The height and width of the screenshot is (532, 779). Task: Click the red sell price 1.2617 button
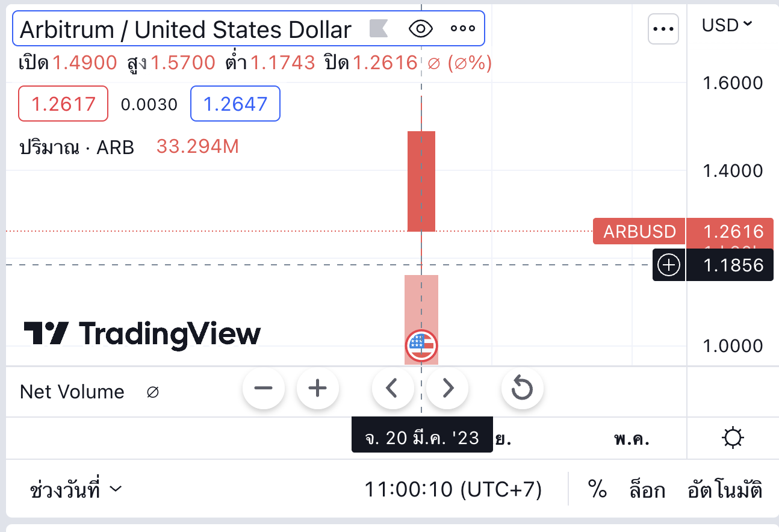pos(63,104)
